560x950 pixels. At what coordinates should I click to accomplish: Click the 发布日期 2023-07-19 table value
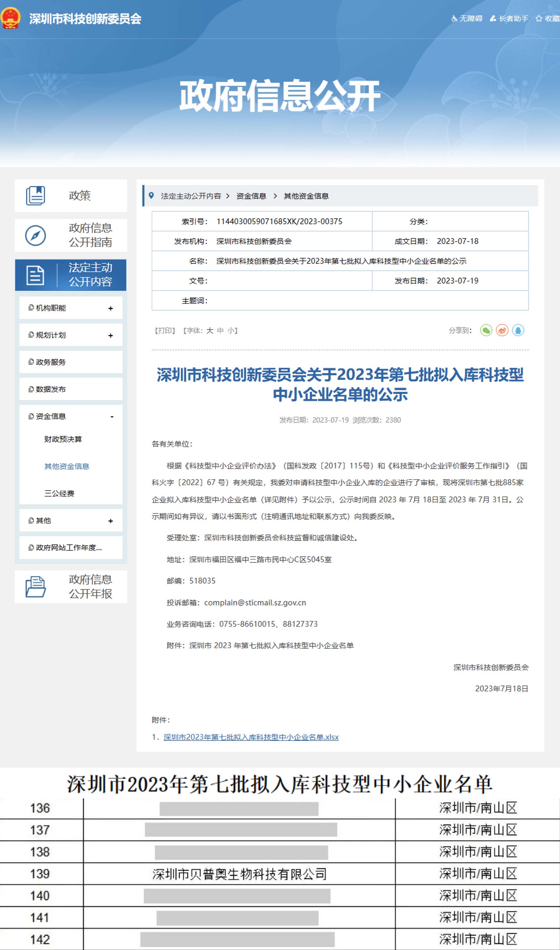(458, 281)
